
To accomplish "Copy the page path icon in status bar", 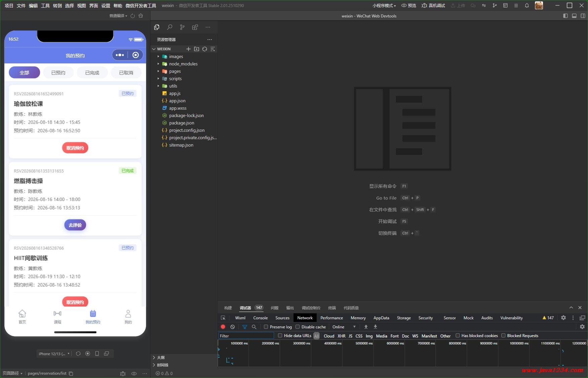I will (71, 373).
